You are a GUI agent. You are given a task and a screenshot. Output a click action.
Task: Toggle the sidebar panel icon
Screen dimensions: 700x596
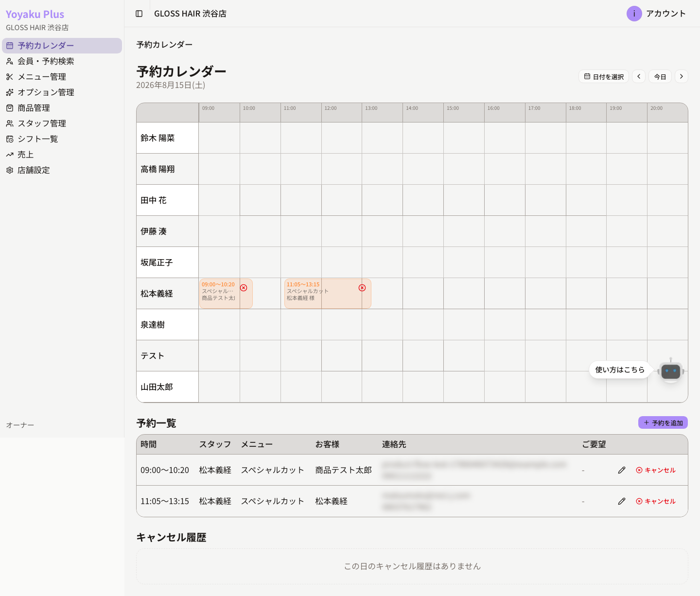[x=139, y=14]
